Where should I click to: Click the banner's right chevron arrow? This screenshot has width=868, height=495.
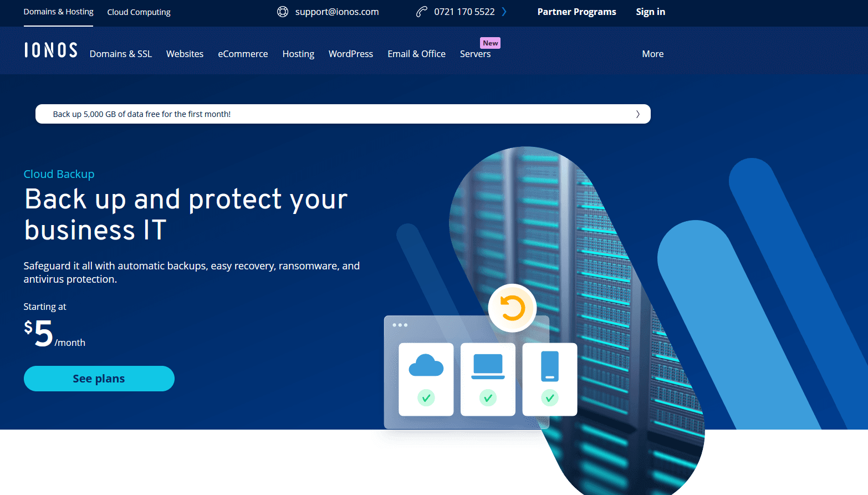click(637, 114)
